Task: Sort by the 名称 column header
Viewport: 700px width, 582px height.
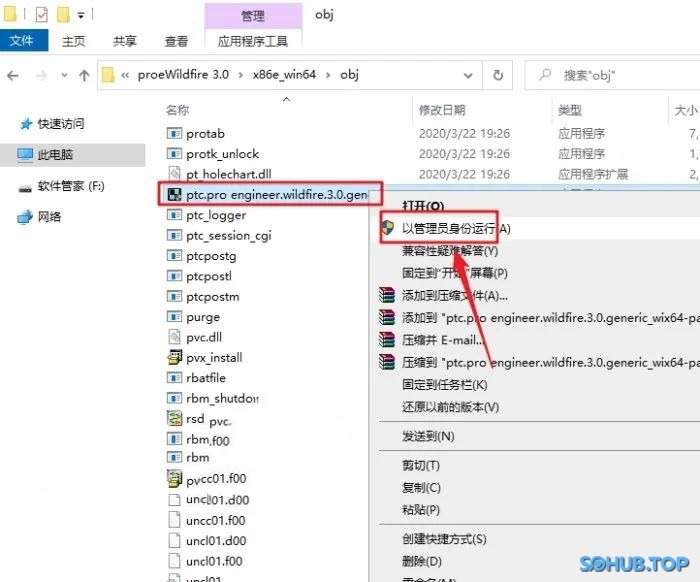Action: pos(177,110)
